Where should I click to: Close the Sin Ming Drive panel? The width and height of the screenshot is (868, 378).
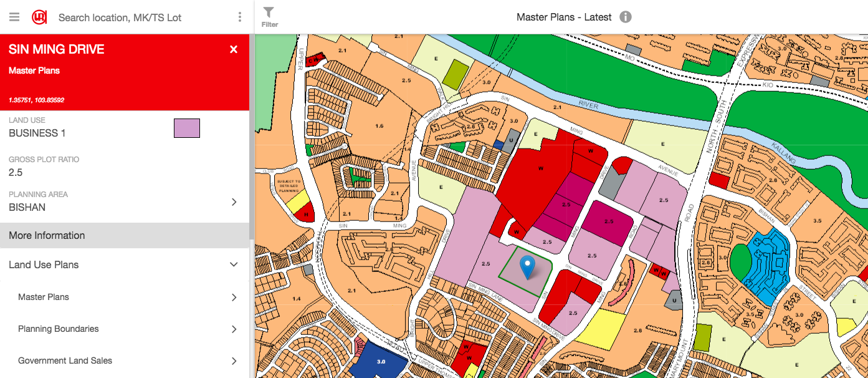pyautogui.click(x=234, y=49)
